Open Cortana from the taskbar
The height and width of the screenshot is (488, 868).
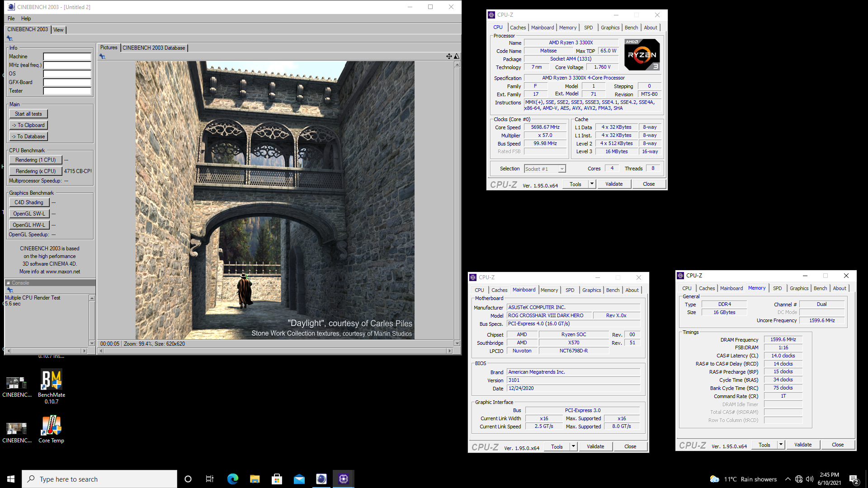click(188, 479)
